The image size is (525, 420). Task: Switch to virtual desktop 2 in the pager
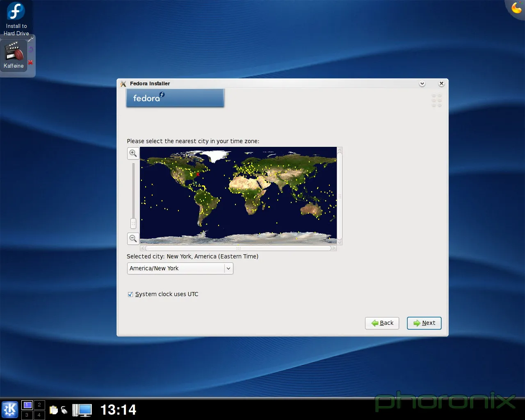(x=39, y=405)
